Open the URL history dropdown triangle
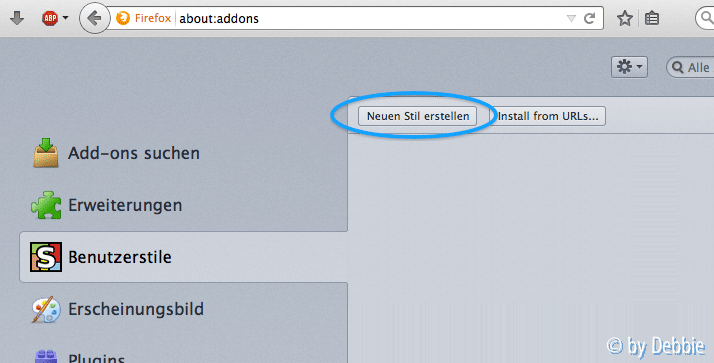714x363 pixels. tap(571, 19)
